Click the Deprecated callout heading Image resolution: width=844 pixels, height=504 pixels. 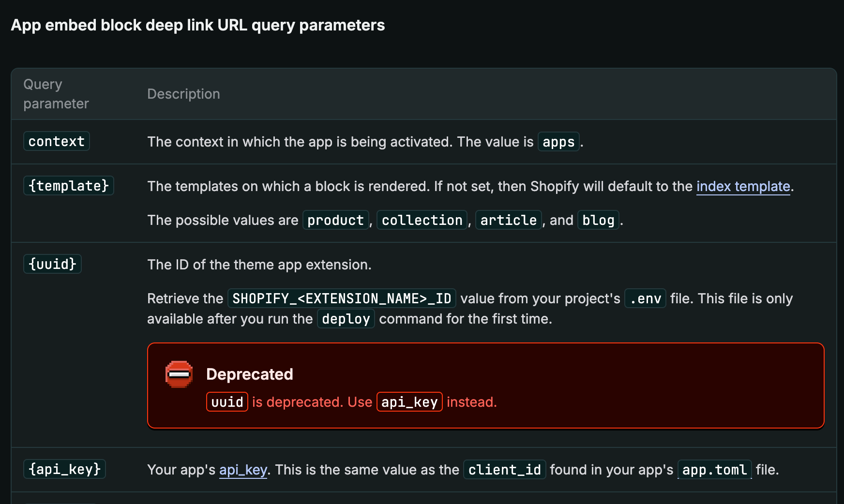tap(250, 374)
